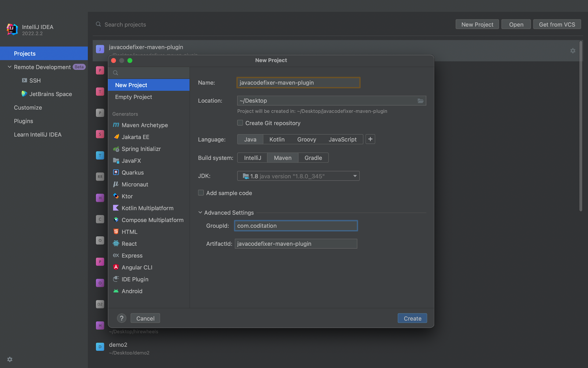Click the IntelliJ IDEA logo icon
The height and width of the screenshot is (368, 588).
[x=12, y=29]
